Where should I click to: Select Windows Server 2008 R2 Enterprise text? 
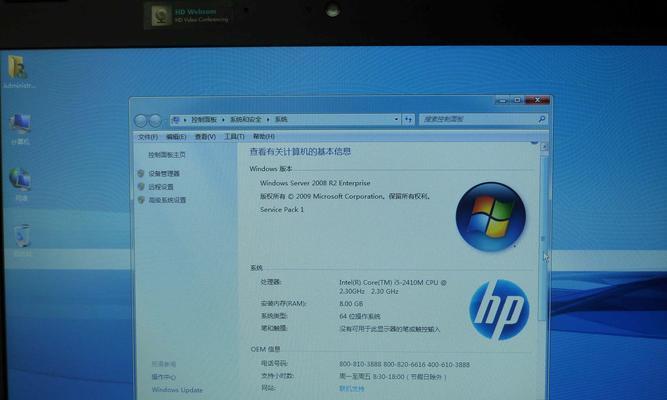click(x=315, y=183)
